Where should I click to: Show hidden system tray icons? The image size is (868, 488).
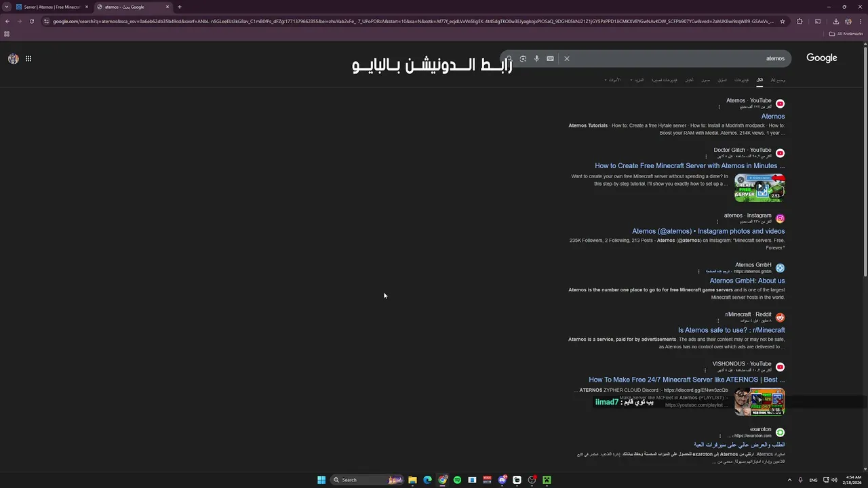[x=789, y=480]
